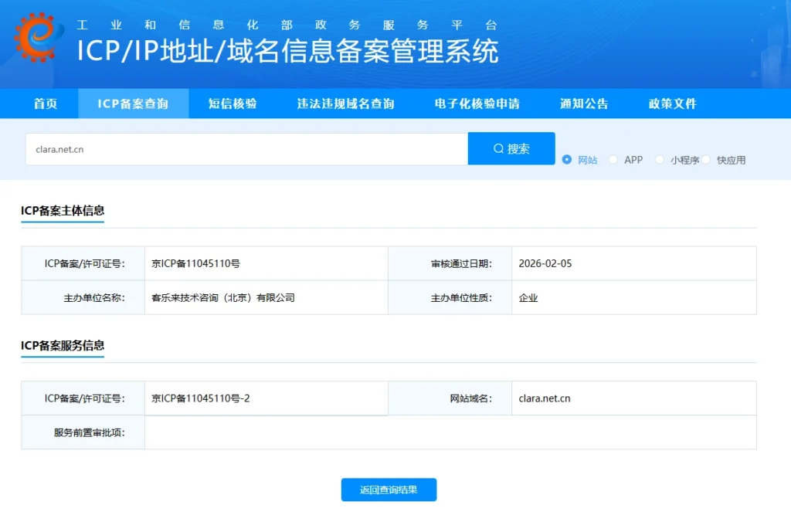Open the 违法违规域名查询 tab

tap(345, 103)
